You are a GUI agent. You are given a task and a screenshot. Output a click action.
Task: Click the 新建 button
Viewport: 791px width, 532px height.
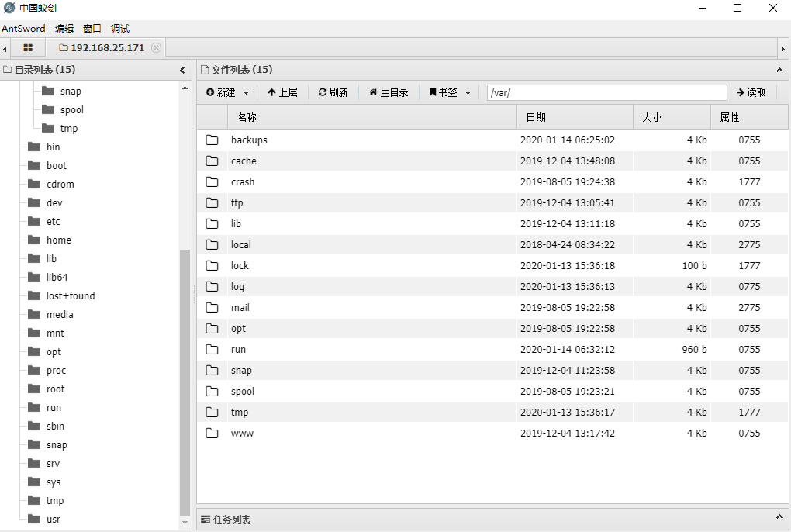pyautogui.click(x=221, y=92)
